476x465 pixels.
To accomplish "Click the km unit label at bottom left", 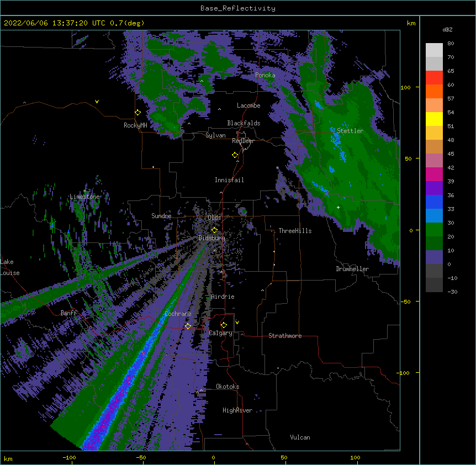I will [8, 459].
